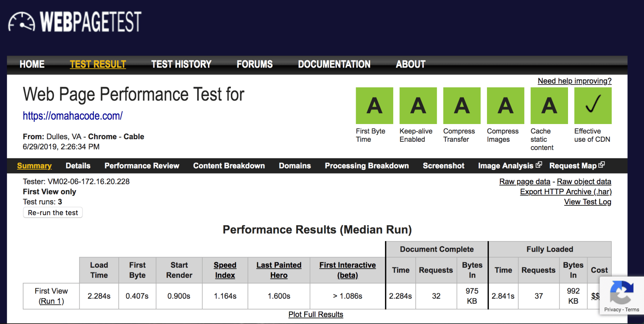Viewport: 644px width, 324px height.
Task: Switch to the Performance Review tab
Action: tap(142, 166)
